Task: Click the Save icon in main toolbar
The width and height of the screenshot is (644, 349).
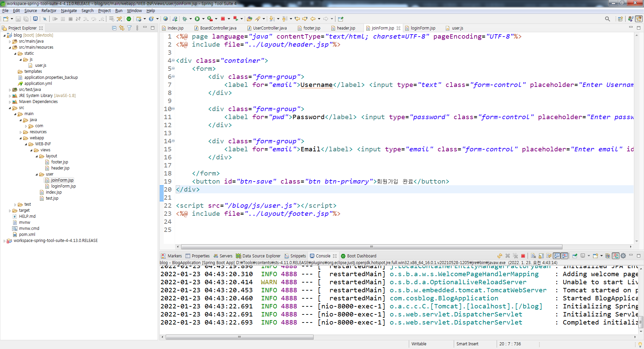Action: tap(18, 19)
